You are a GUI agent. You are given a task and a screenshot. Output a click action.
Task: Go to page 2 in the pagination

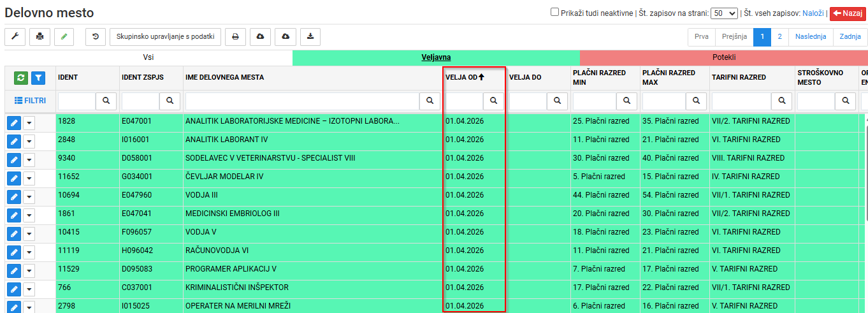tap(780, 37)
